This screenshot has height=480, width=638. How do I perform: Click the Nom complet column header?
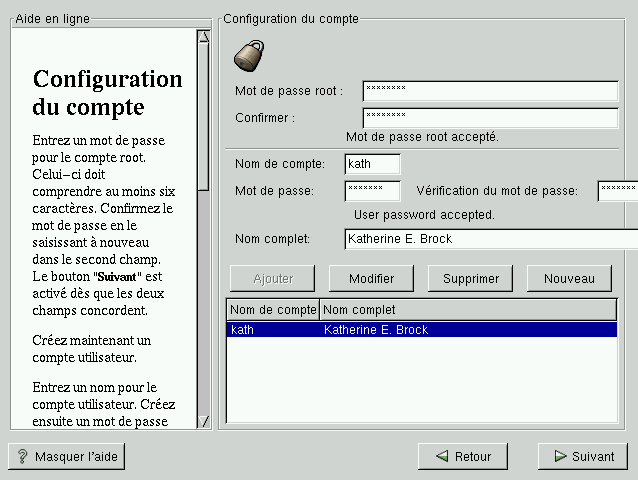468,310
